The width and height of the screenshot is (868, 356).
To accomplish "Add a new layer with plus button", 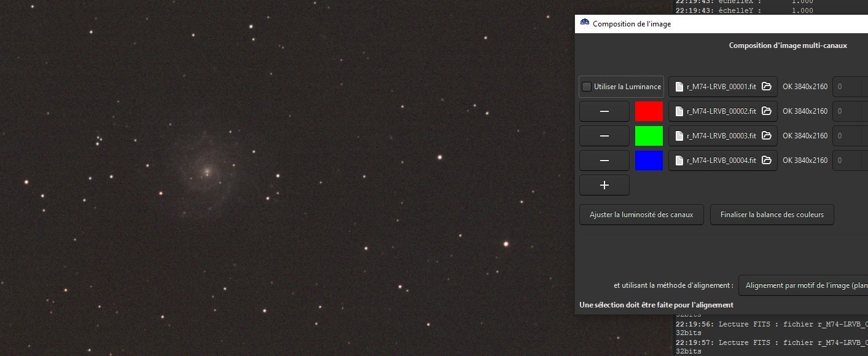I will click(x=604, y=185).
